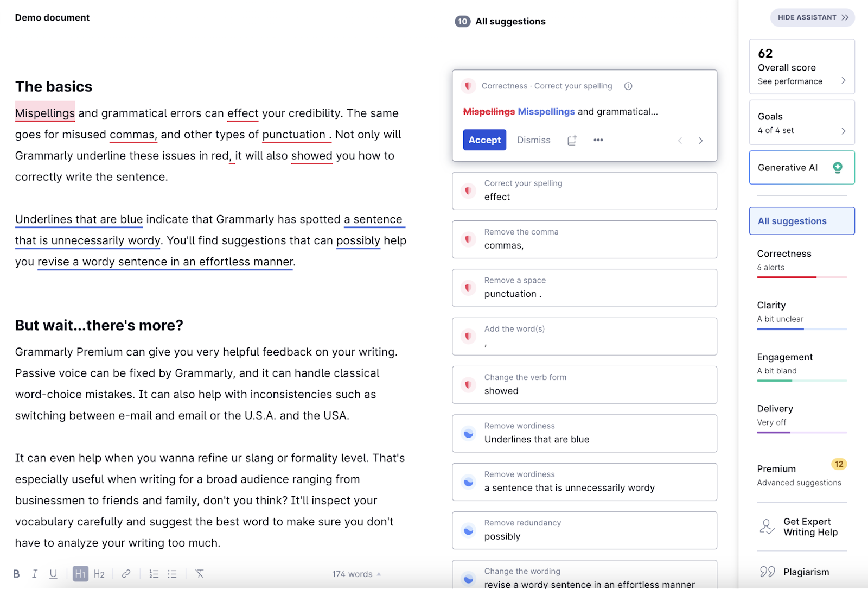The height and width of the screenshot is (589, 868).
Task: Open more options via the three-dot menu
Action: click(x=598, y=140)
